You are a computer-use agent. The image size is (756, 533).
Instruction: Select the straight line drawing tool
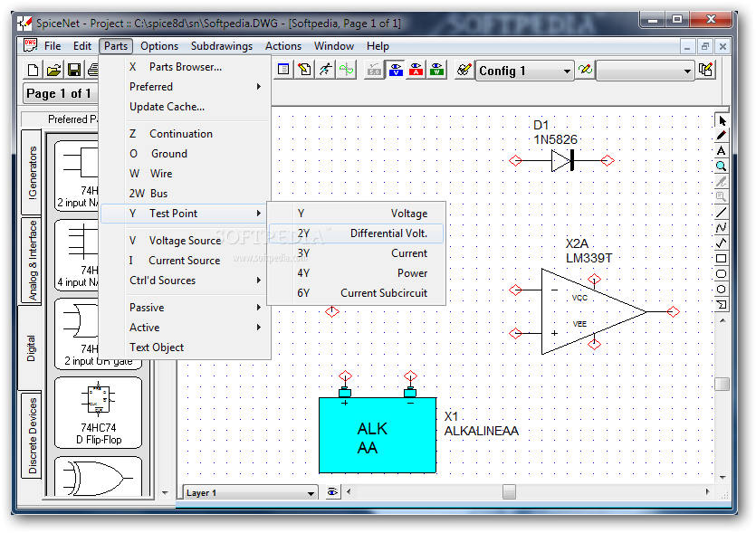pyautogui.click(x=722, y=213)
